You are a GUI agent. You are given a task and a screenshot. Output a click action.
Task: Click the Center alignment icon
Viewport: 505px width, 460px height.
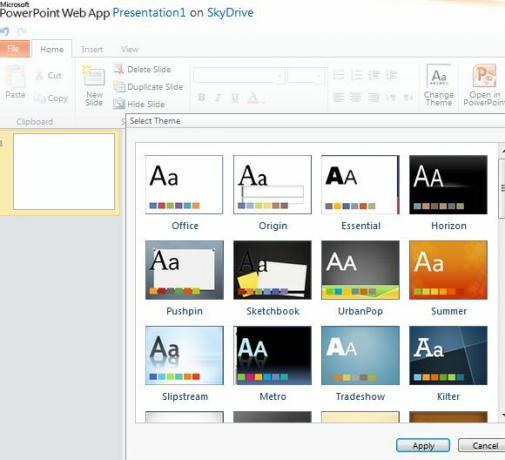(356, 97)
